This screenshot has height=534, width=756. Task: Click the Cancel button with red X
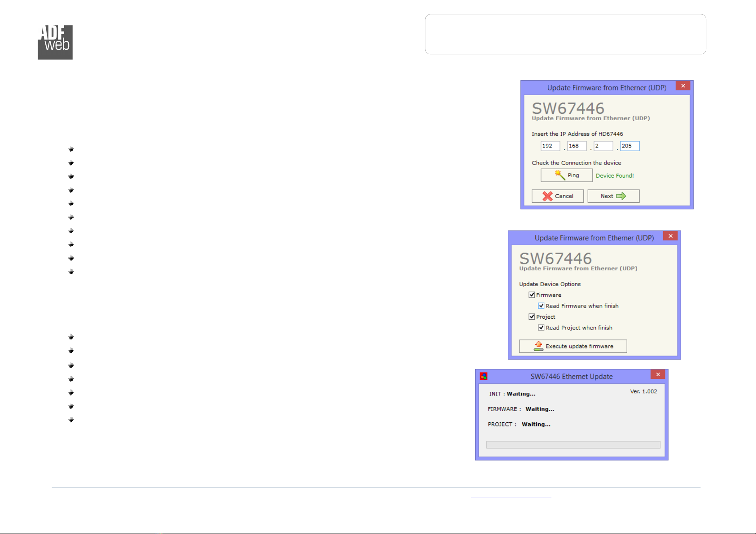(557, 196)
